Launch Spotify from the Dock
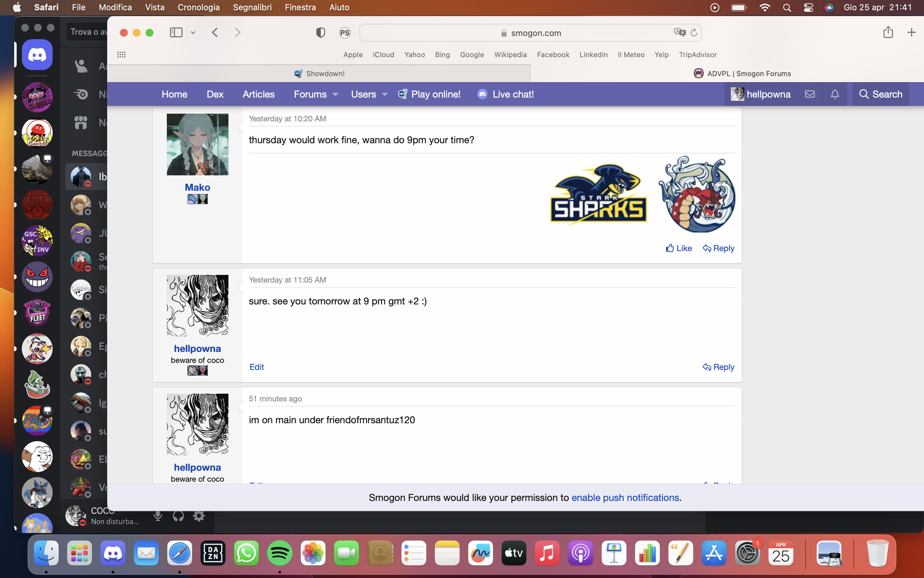The width and height of the screenshot is (924, 578). [x=280, y=553]
